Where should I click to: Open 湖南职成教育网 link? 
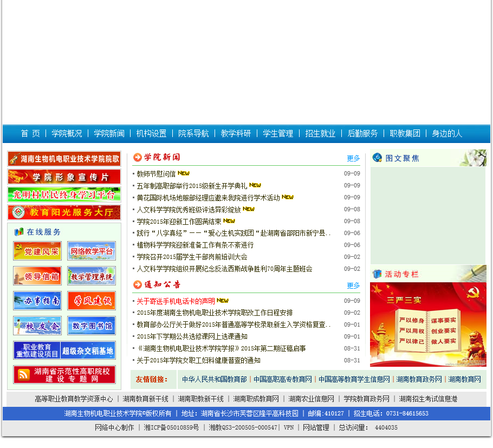[256, 399]
